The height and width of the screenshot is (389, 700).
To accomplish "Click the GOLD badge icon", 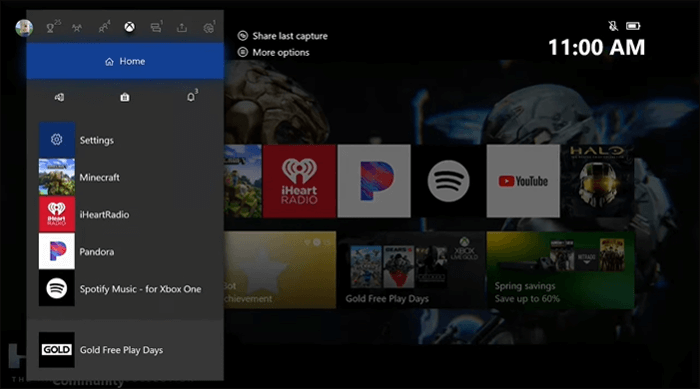I will coord(57,350).
